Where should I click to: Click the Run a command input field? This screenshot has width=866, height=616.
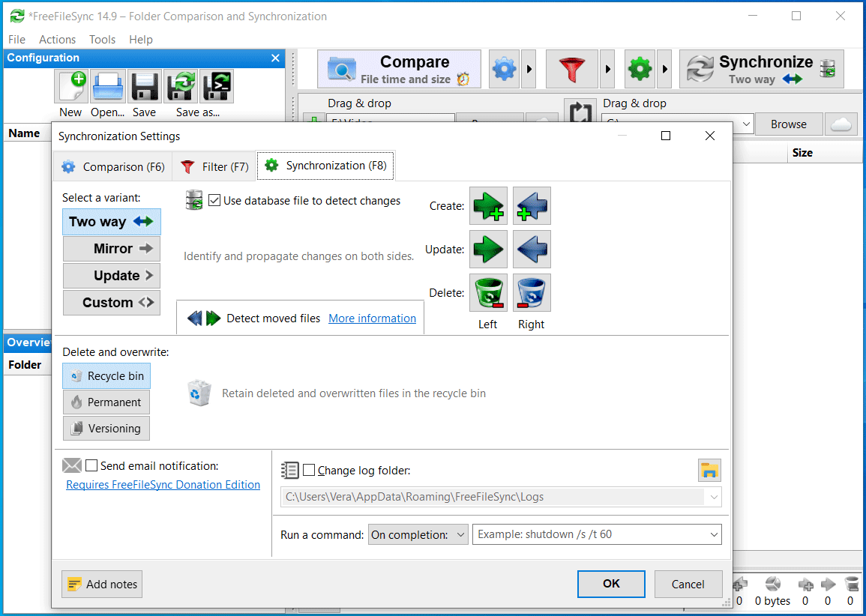[597, 534]
